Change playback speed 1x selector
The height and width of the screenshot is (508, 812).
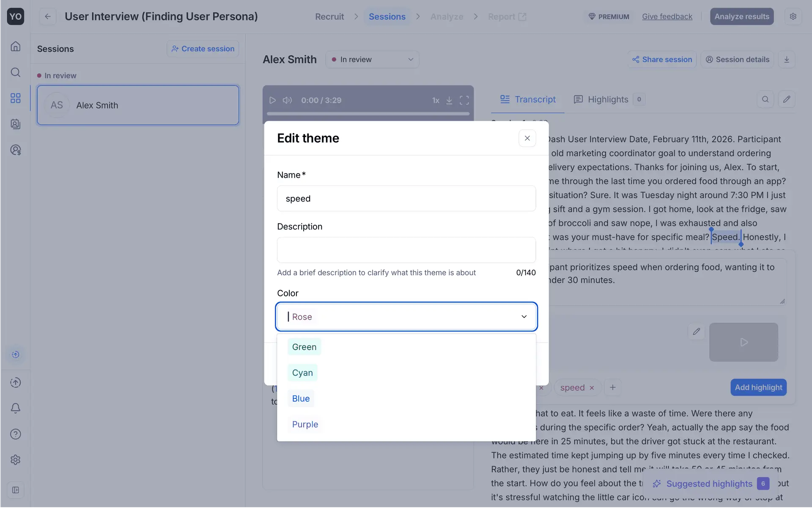pyautogui.click(x=436, y=100)
